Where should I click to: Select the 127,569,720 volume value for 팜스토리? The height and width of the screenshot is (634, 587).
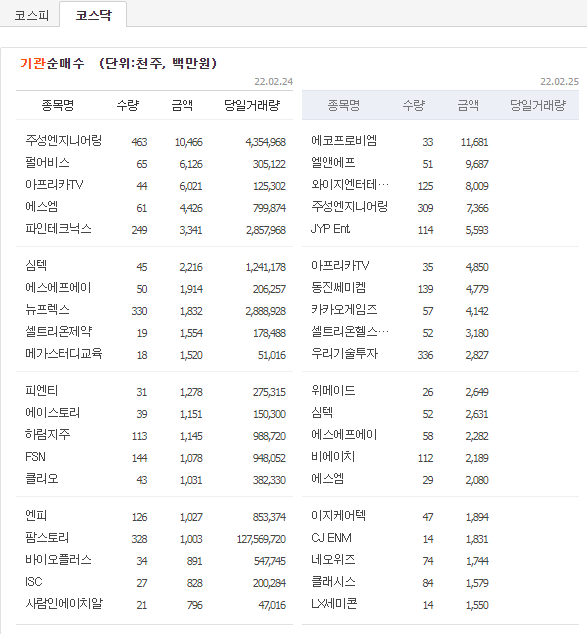tap(261, 539)
